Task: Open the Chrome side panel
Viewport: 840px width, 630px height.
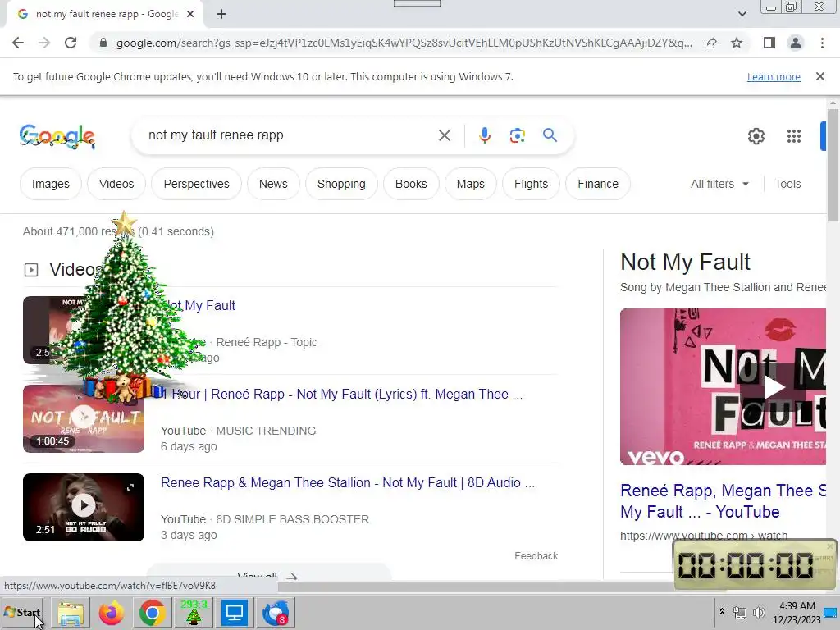Action: tap(769, 43)
